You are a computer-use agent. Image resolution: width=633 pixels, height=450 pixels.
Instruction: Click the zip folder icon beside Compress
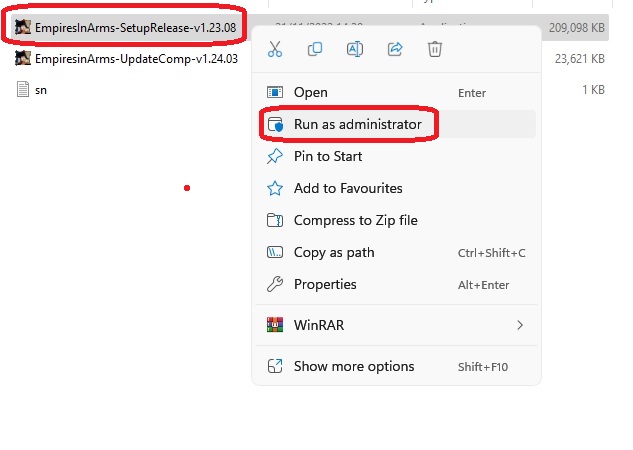(275, 220)
